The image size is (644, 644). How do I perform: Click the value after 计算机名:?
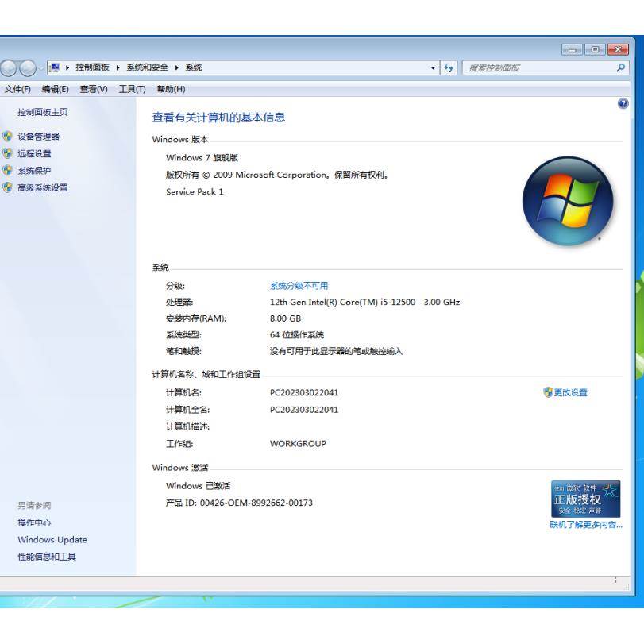click(304, 392)
